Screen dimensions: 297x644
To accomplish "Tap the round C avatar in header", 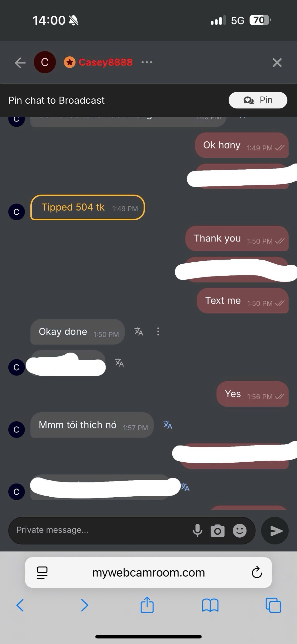I will pyautogui.click(x=45, y=62).
